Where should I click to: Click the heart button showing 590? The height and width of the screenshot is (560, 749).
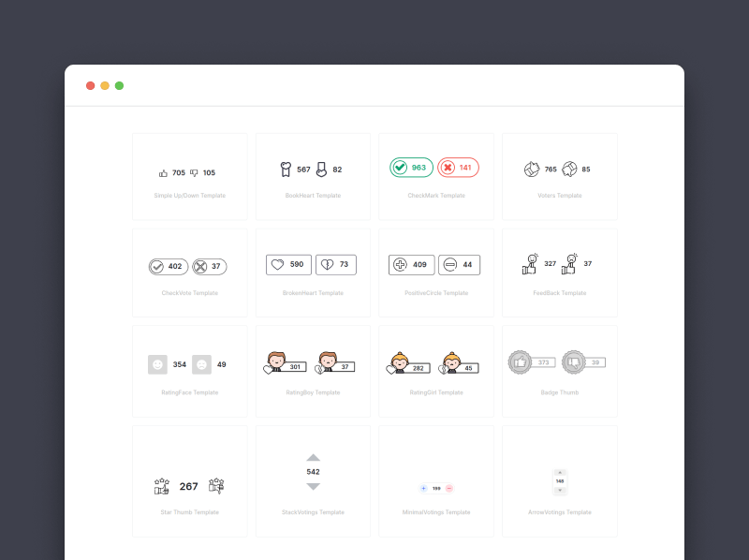point(288,265)
